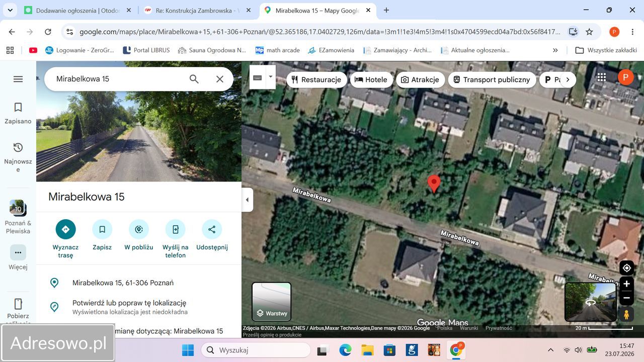
Task: Select the Hotele category chip
Action: point(371,79)
